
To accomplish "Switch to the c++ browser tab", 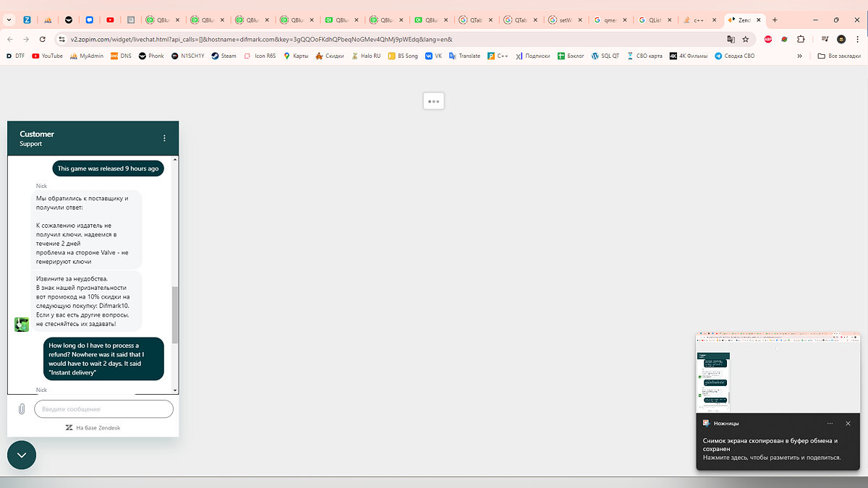I will pos(698,20).
